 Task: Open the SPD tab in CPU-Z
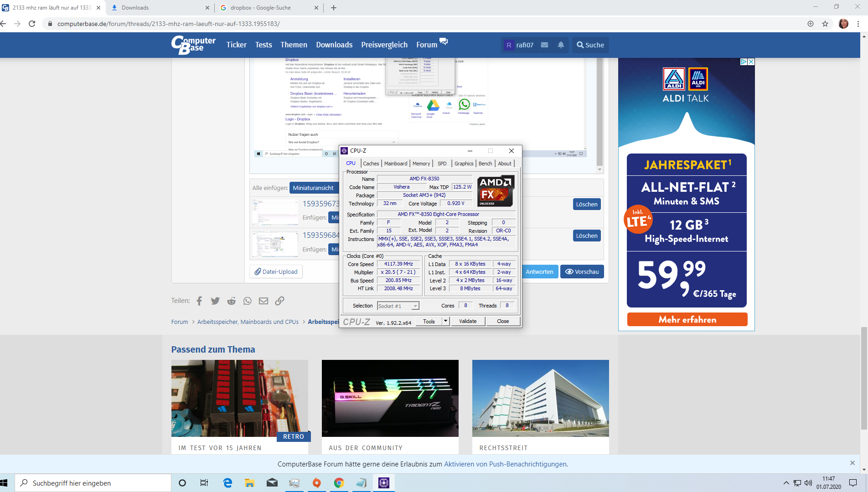click(442, 164)
